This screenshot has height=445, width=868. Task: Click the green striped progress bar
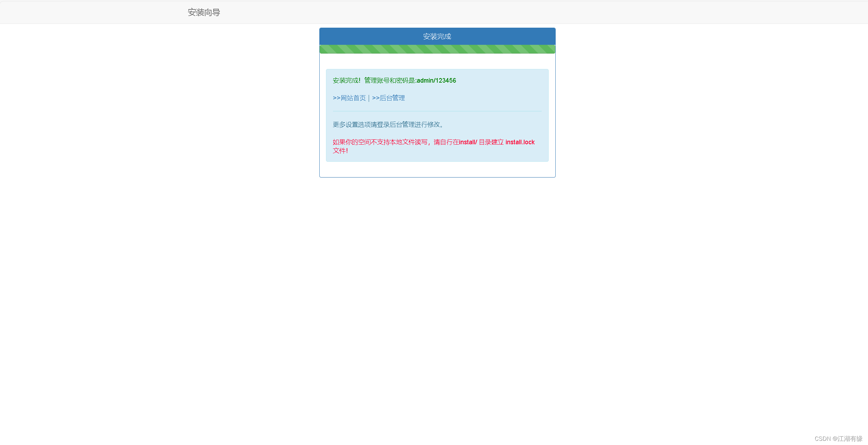[437, 49]
